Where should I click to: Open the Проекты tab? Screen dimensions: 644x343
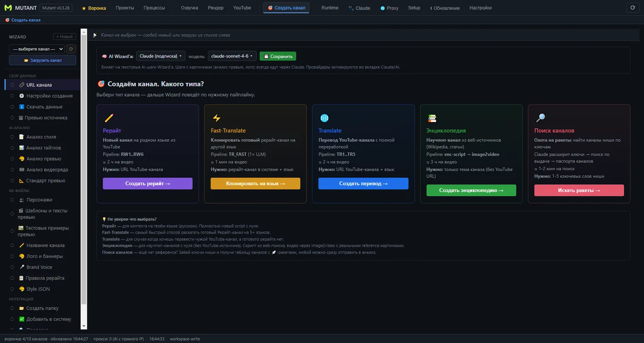pos(125,8)
